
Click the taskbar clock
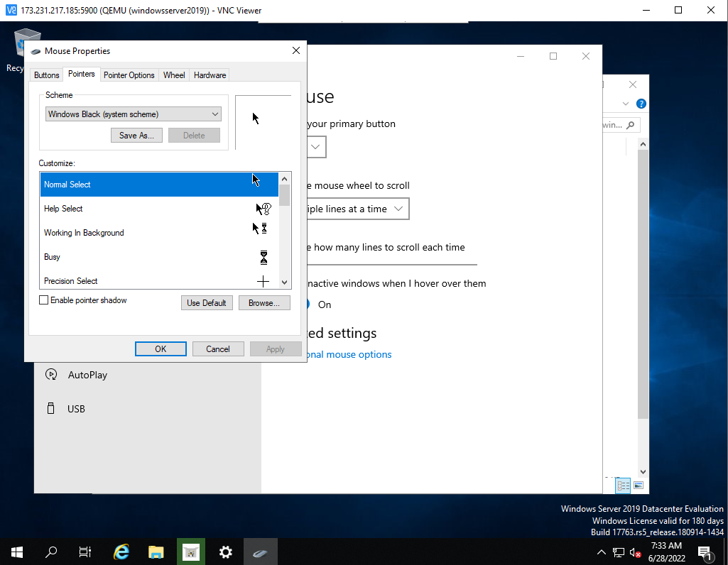(666, 552)
